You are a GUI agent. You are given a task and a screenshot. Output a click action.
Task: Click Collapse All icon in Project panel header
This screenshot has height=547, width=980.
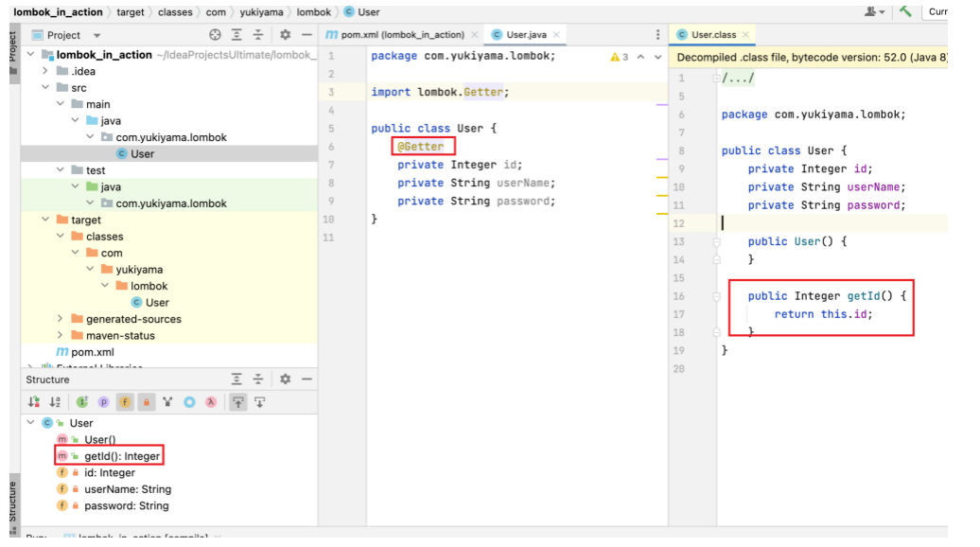258,35
